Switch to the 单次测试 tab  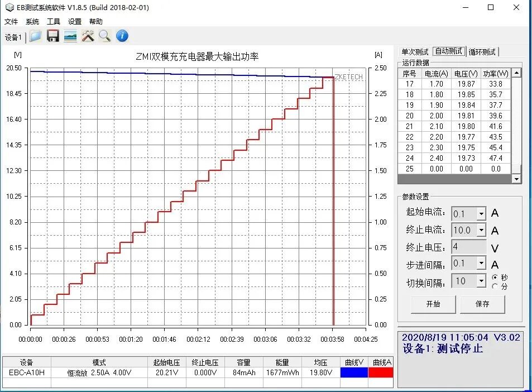(x=415, y=52)
